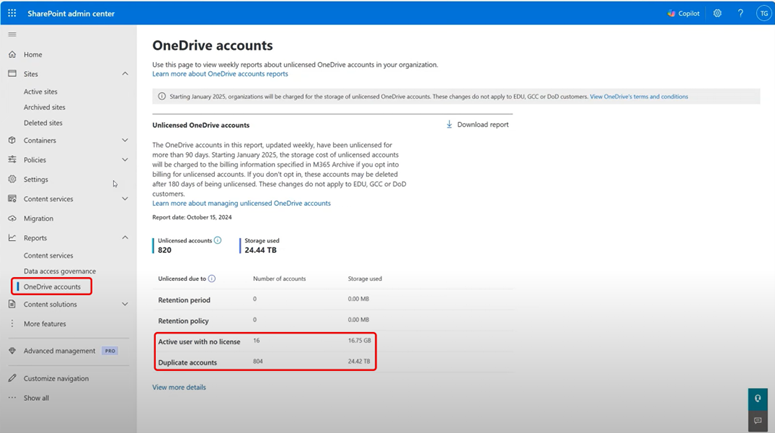Go to Archived sites
Image resolution: width=775 pixels, height=433 pixels.
tap(44, 107)
